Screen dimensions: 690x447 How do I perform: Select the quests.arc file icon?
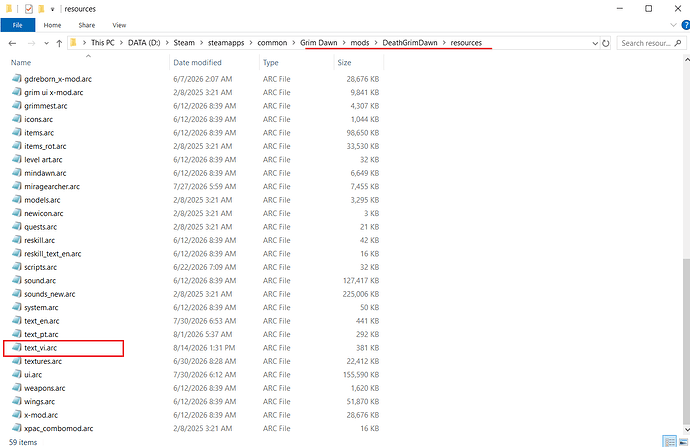(17, 226)
